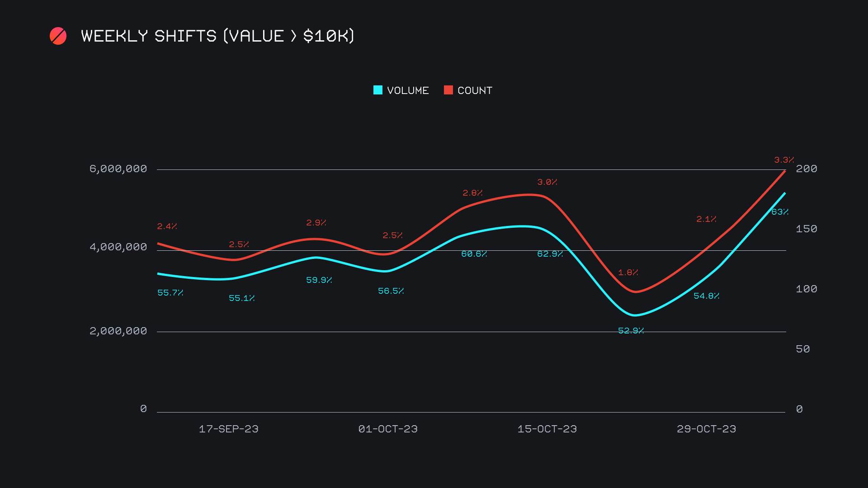Click the Weekly Shifts chart title
The width and height of the screenshot is (868, 488).
pyautogui.click(x=217, y=36)
